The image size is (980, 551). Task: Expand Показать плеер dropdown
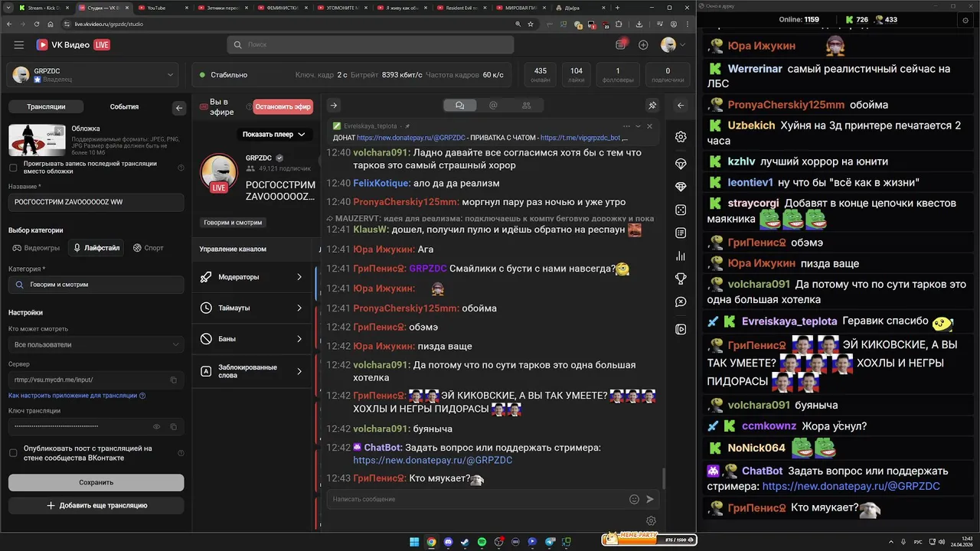pyautogui.click(x=273, y=134)
